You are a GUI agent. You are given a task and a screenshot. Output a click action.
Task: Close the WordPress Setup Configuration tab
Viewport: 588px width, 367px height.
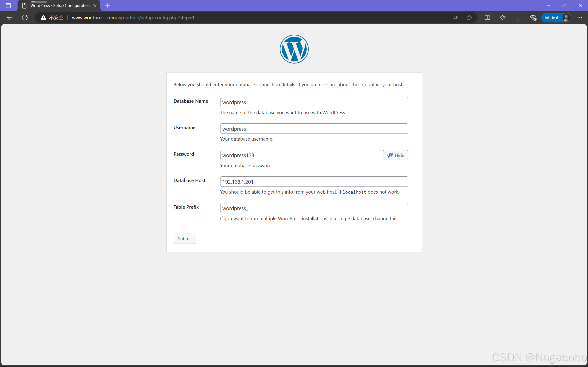[x=95, y=5]
